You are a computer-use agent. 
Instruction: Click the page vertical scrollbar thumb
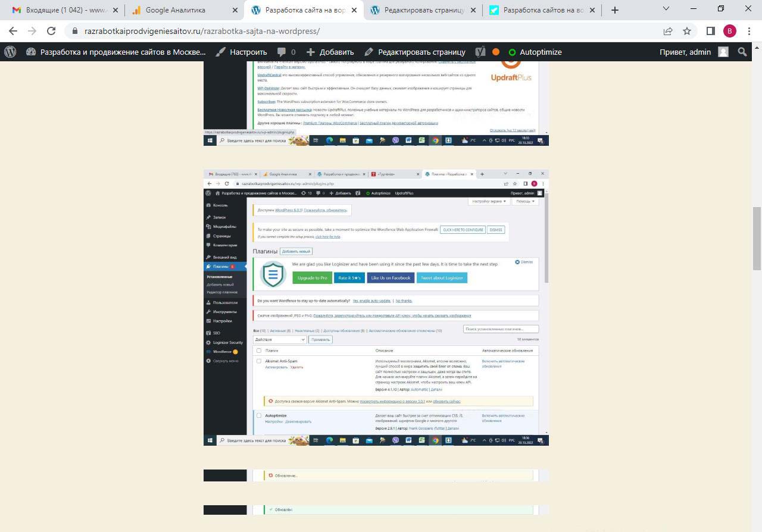757,238
